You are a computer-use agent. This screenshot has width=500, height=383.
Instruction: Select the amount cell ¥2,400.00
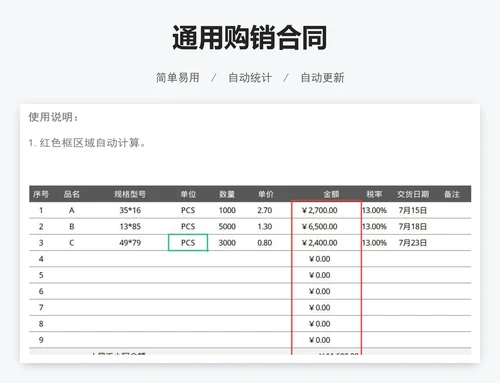[x=319, y=243]
